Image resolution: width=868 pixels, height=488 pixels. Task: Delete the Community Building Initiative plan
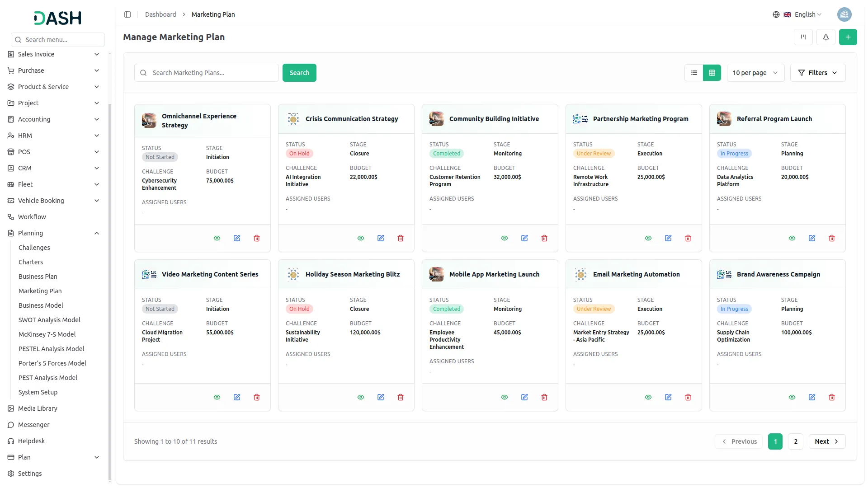pos(544,238)
